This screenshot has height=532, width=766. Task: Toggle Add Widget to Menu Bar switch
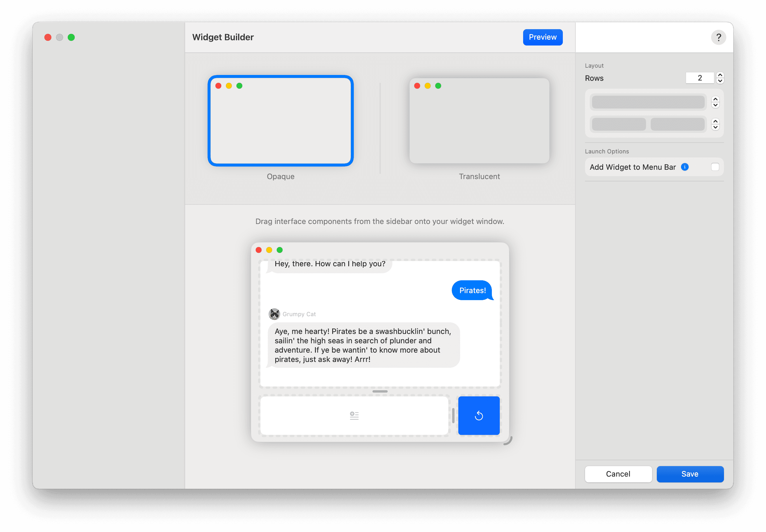click(x=715, y=167)
